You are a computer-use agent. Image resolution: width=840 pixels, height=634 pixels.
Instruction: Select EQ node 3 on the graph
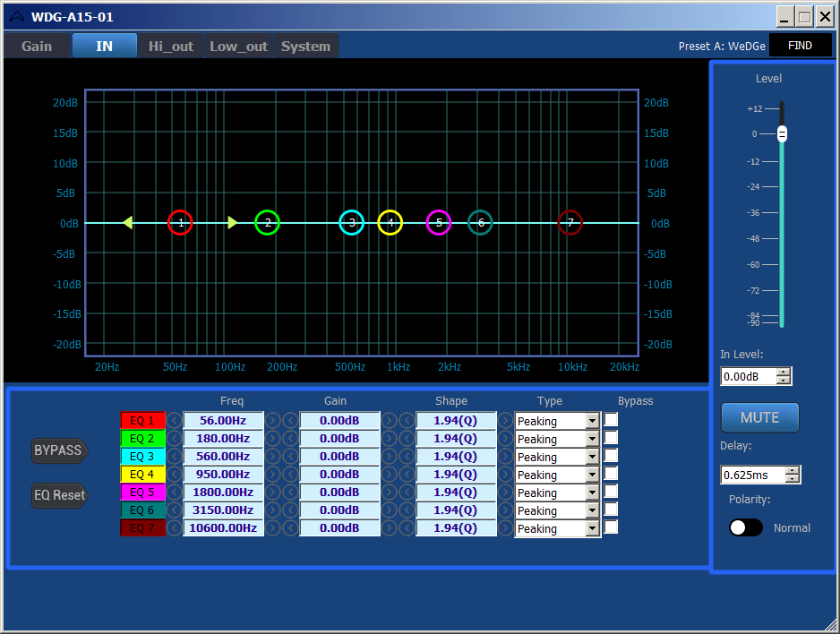pyautogui.click(x=351, y=223)
